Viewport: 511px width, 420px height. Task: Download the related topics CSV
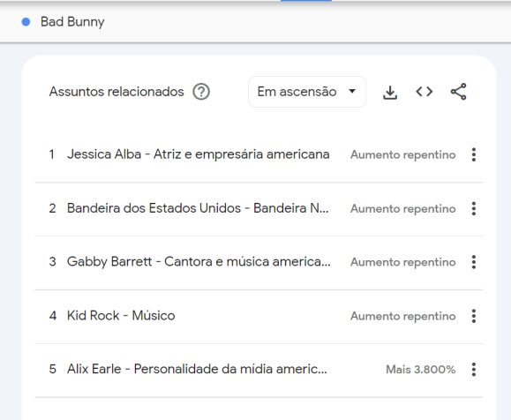click(x=390, y=93)
